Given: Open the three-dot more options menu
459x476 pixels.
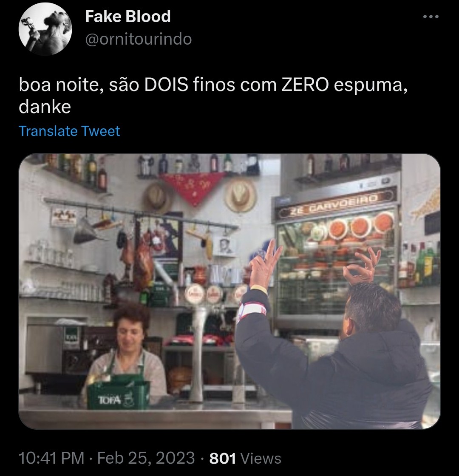Looking at the screenshot, I should (431, 17).
